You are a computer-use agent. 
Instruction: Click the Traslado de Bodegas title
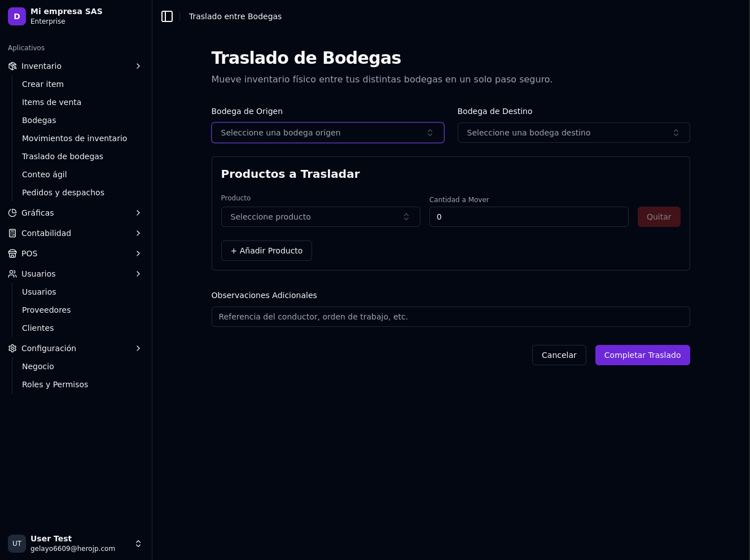[x=306, y=58]
